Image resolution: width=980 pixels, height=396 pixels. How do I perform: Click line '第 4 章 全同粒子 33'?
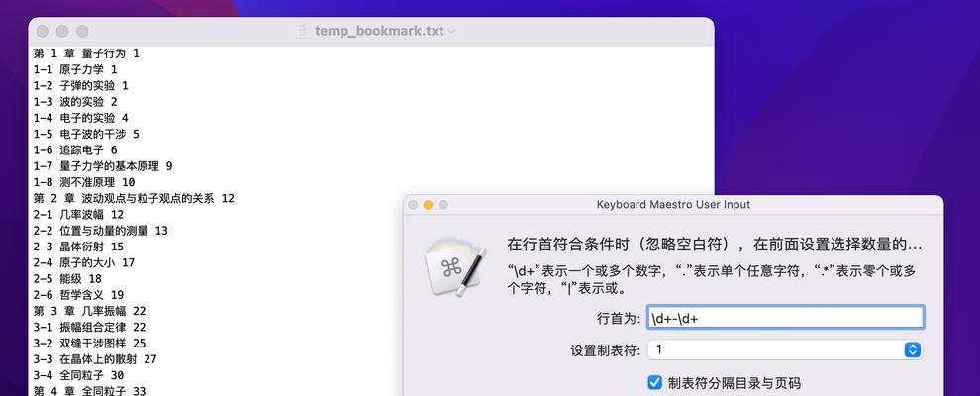point(89,391)
